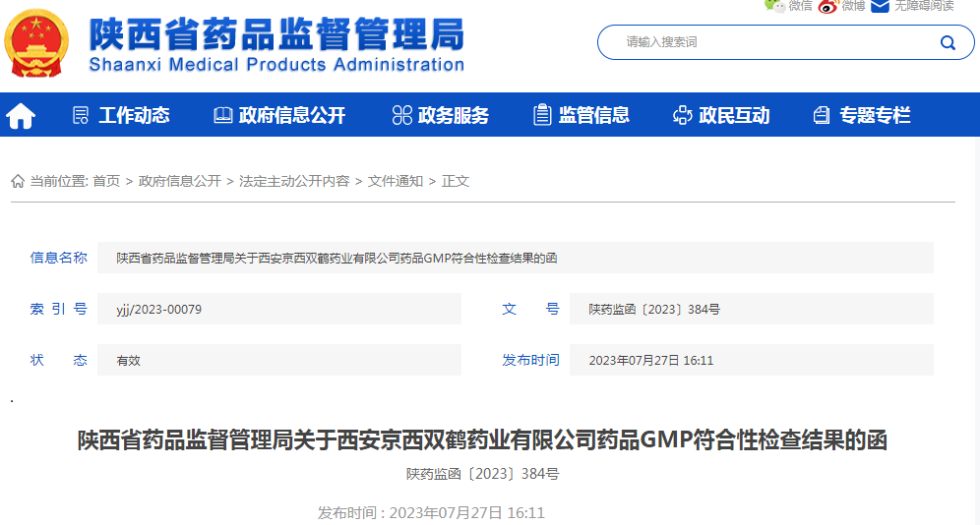The height and width of the screenshot is (525, 980).
Task: Click 当前位置 breadcrumb label
Action: click(59, 181)
